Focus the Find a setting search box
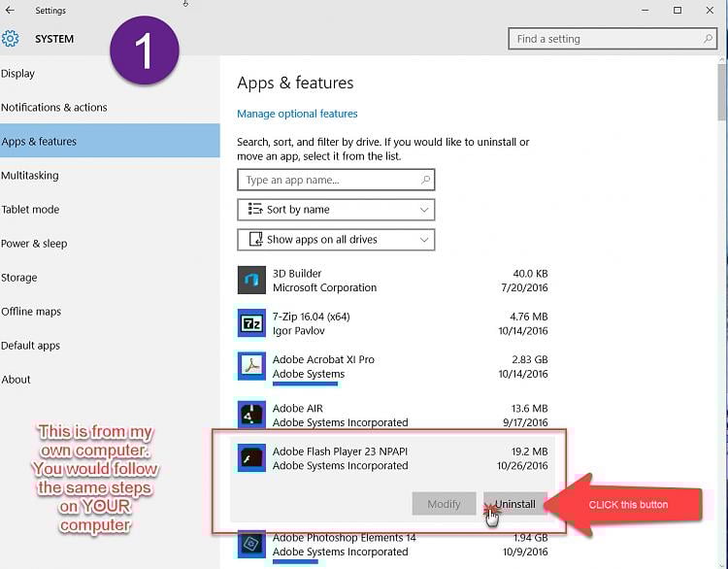The image size is (728, 569). tap(612, 39)
